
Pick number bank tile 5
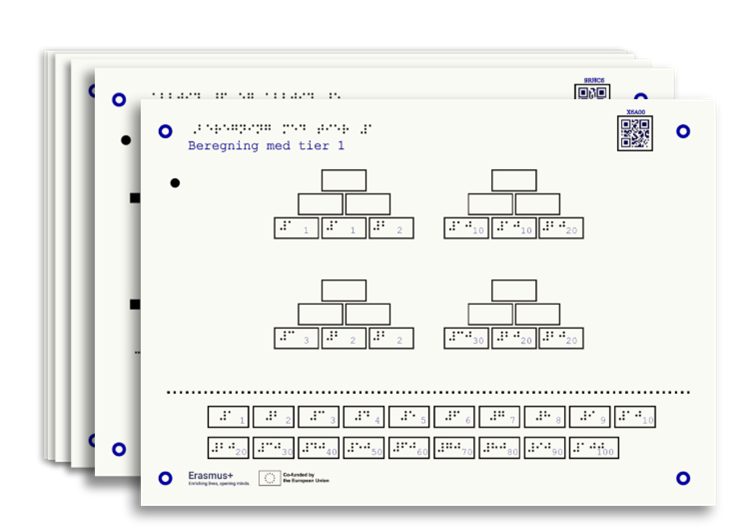pos(409,417)
